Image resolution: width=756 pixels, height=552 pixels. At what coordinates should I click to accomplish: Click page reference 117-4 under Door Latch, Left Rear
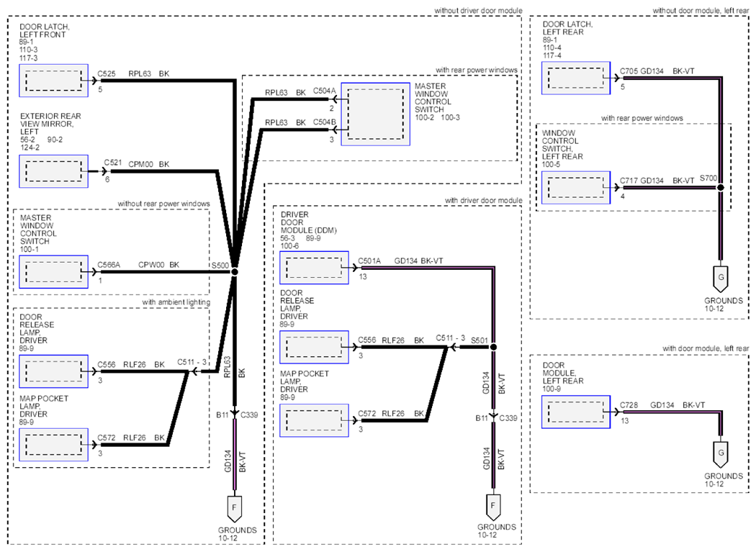point(552,55)
